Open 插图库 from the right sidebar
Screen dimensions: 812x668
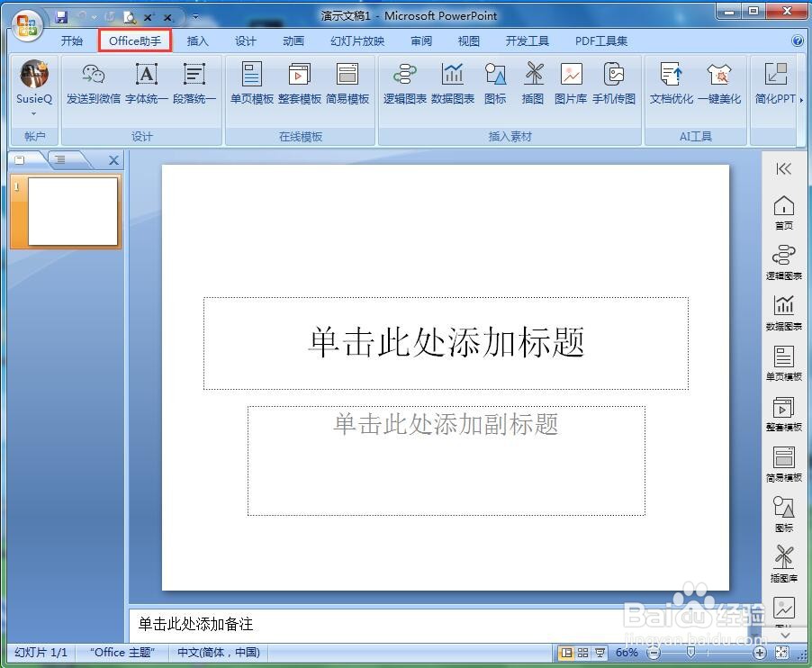click(782, 559)
